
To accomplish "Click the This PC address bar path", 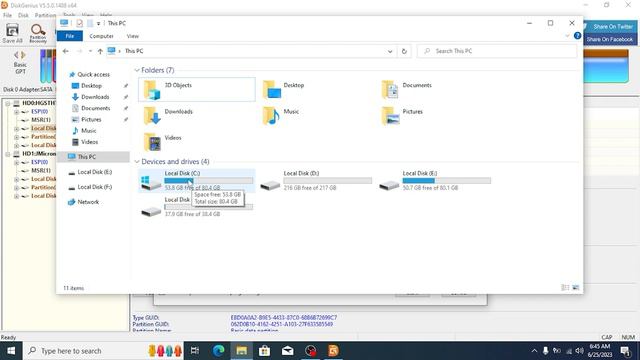I will click(134, 51).
